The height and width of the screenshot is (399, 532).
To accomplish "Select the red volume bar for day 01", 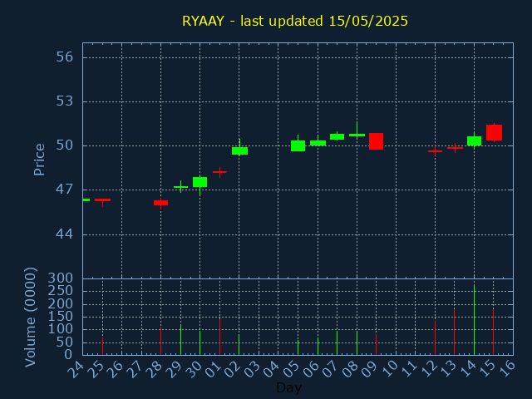I will point(219,337).
